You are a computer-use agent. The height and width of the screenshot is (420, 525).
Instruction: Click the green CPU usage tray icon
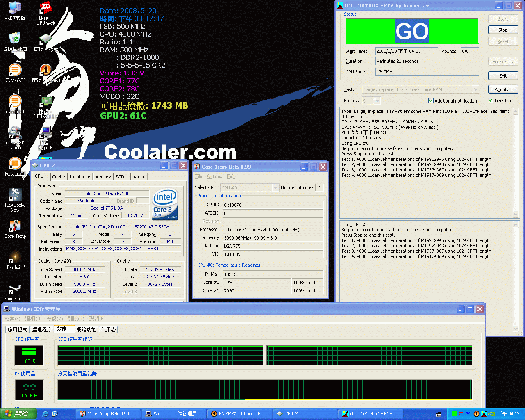point(454,414)
